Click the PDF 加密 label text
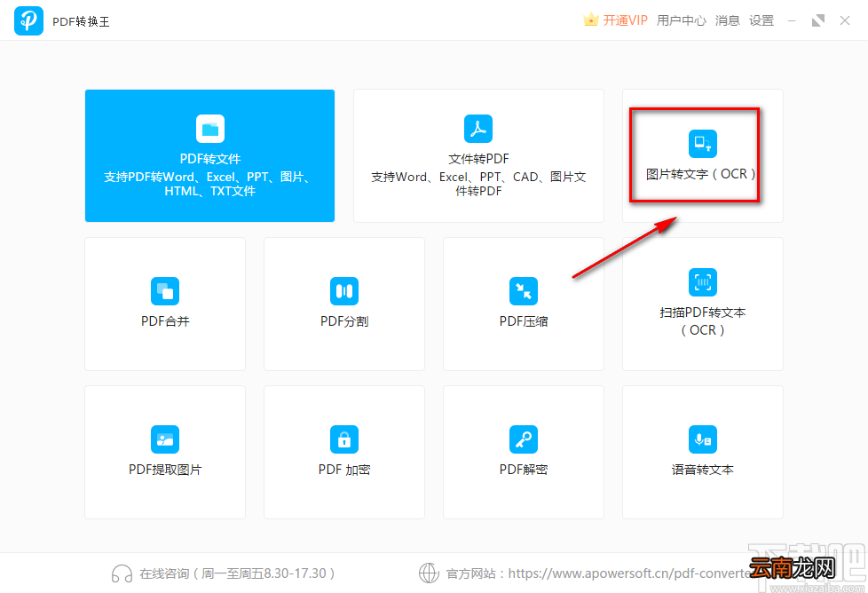868x593 pixels. tap(344, 470)
